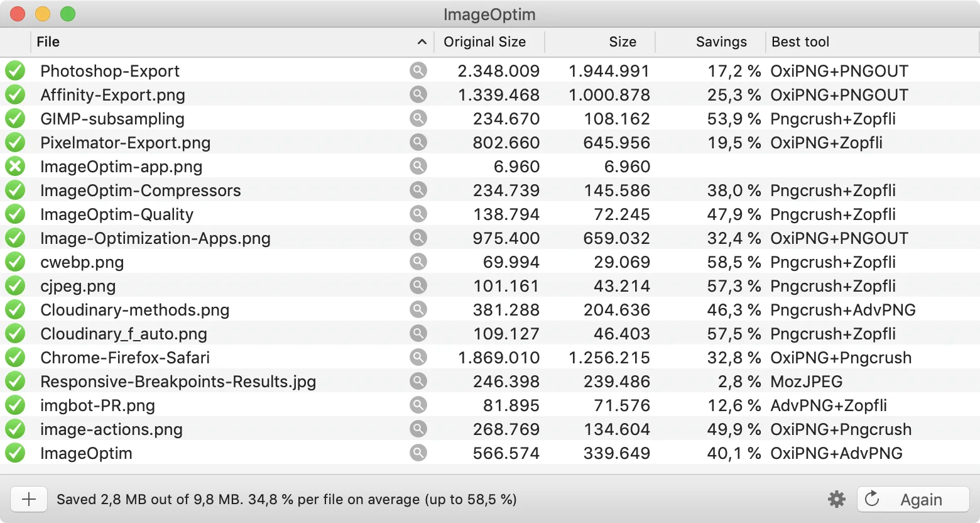Click the magnifier icon next to GIMP-subsampling

[x=418, y=118]
